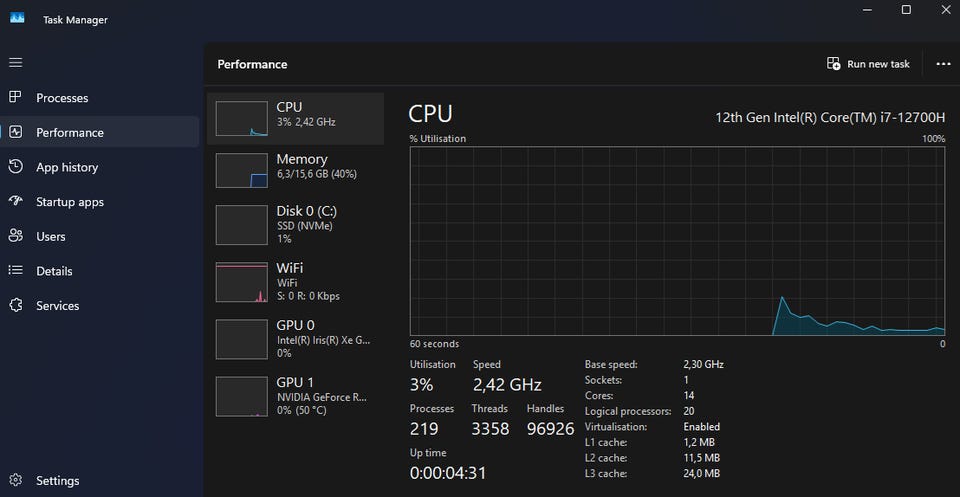Open the hamburger navigation menu
The image size is (960, 497).
point(15,62)
